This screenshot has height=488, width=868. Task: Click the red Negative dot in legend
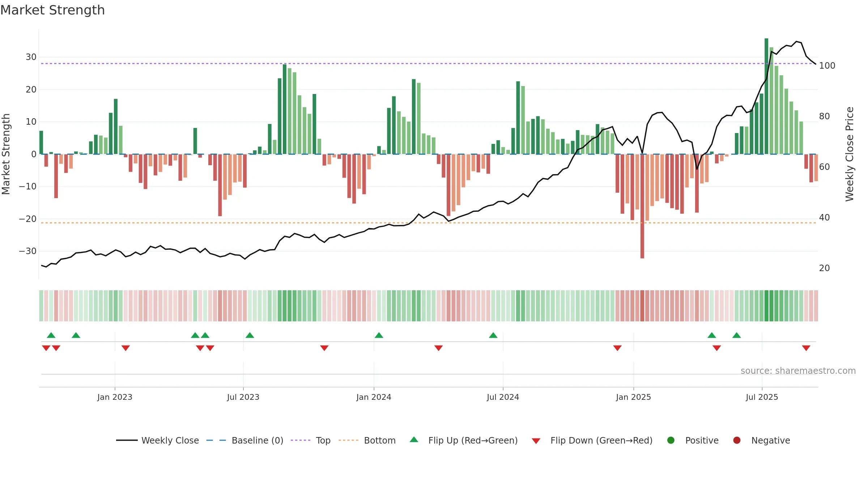tap(737, 440)
